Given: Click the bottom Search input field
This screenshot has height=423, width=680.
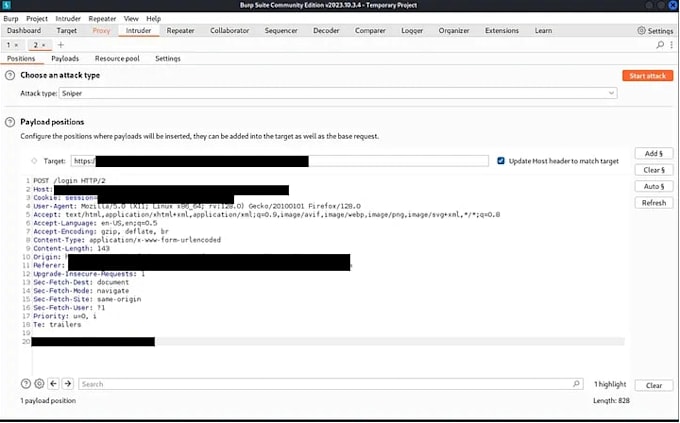Looking at the screenshot, I should [x=331, y=384].
